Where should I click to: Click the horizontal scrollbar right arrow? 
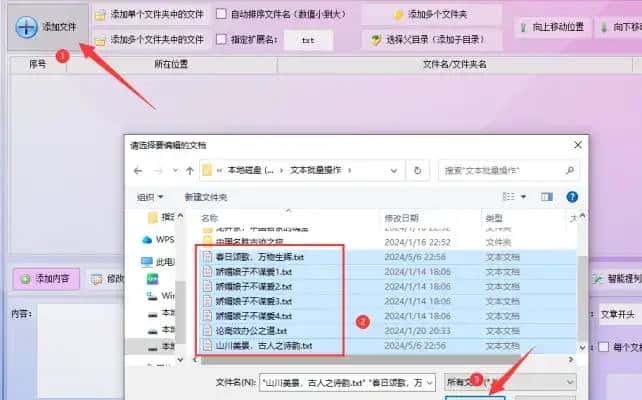click(571, 360)
